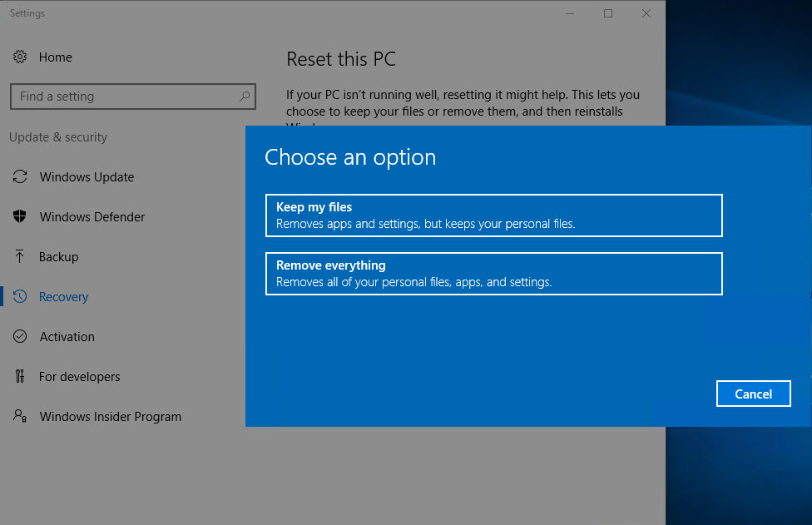The image size is (812, 525).
Task: Cancel the reset dialog
Action: click(x=753, y=394)
